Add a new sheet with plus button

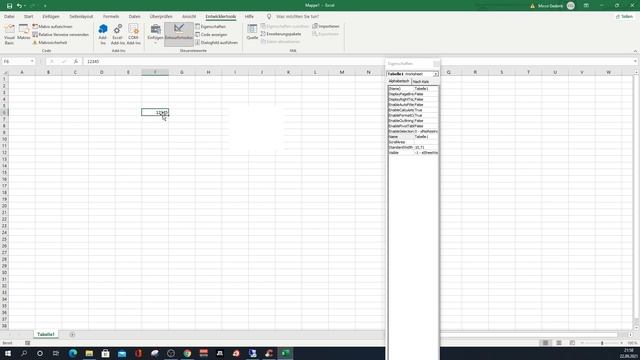click(x=72, y=335)
